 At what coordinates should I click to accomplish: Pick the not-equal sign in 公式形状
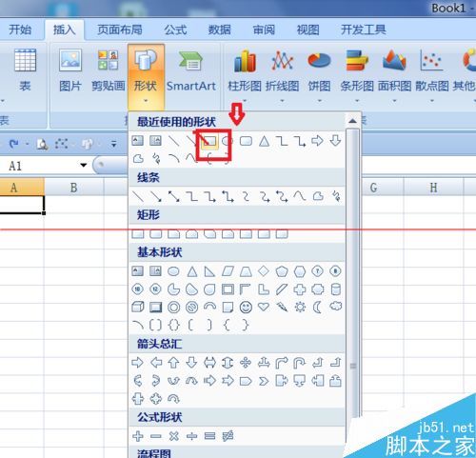[228, 436]
